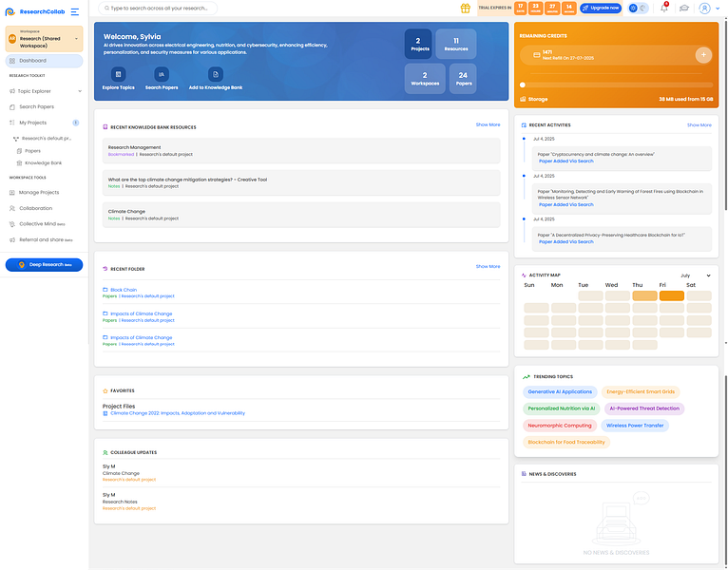Open Manage Projects
The image size is (728, 570).
coord(39,193)
